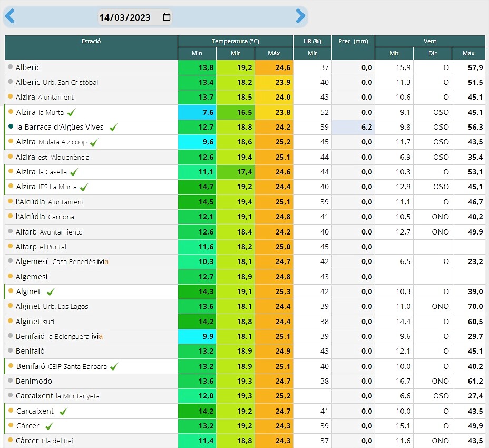Click the dark teal dot for la Barraca d'Aigües Vives
This screenshot has height=448, width=489.
pos(11,126)
